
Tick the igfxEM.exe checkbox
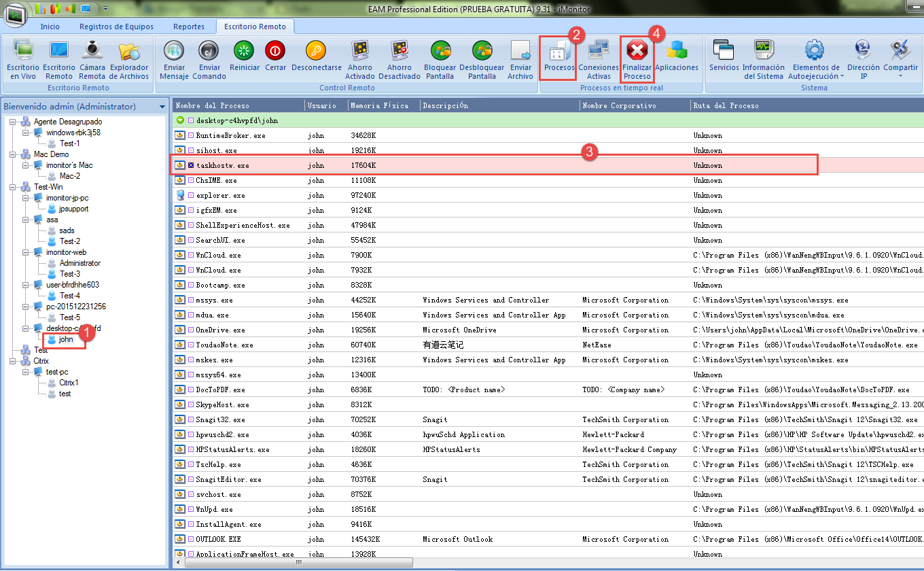192,210
